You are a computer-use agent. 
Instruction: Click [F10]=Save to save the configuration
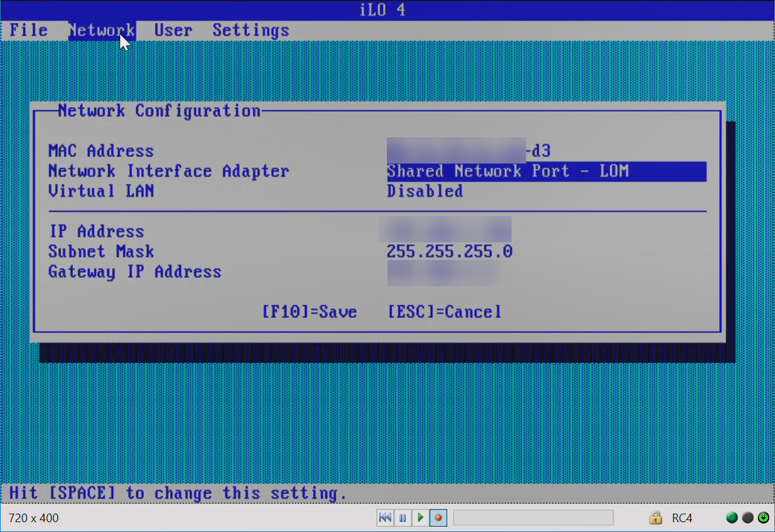309,312
